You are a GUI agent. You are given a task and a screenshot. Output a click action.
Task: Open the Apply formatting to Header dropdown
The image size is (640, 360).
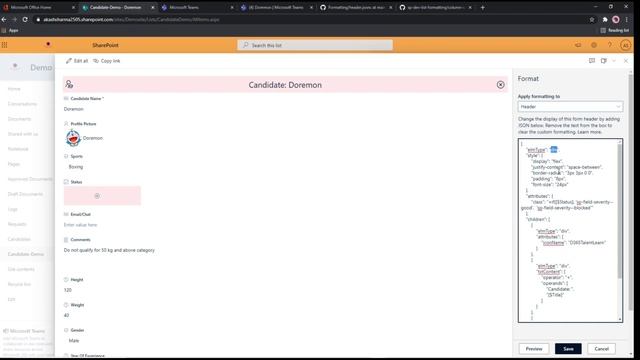tap(570, 107)
